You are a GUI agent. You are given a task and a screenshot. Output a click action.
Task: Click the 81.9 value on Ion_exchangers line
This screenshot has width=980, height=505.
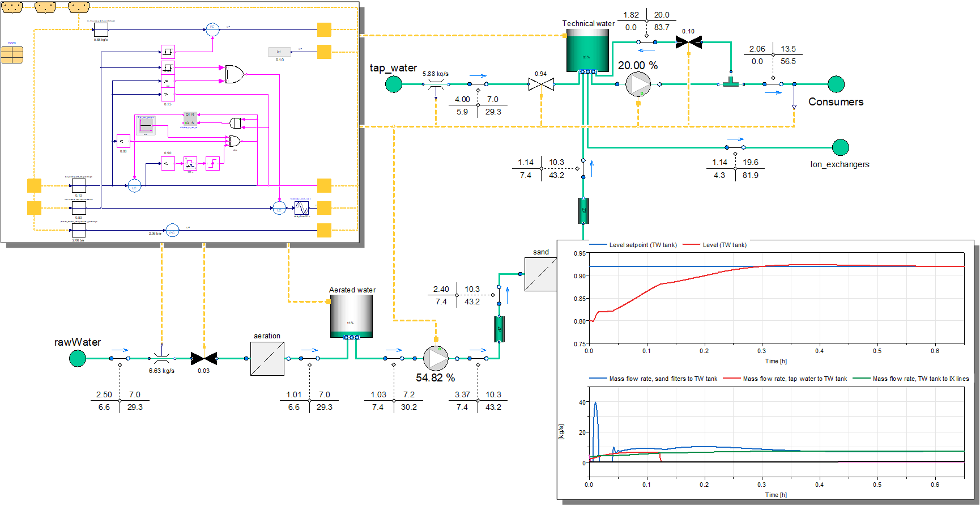(751, 175)
